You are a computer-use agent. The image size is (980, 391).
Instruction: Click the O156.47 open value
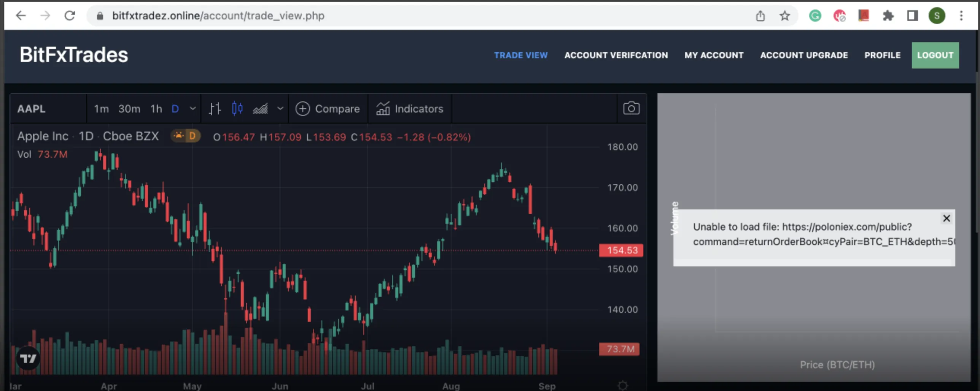click(234, 137)
